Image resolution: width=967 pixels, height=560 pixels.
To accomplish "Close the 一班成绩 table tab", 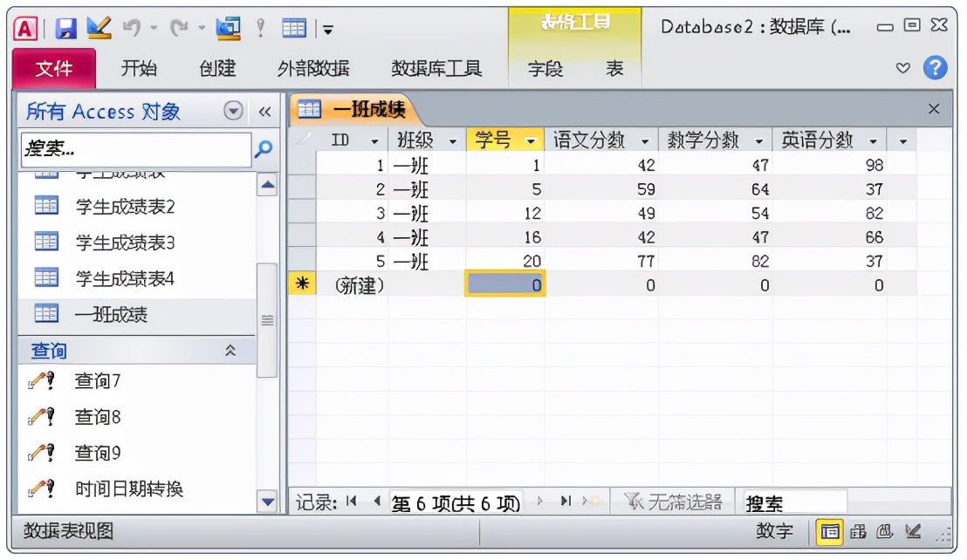I will (934, 109).
